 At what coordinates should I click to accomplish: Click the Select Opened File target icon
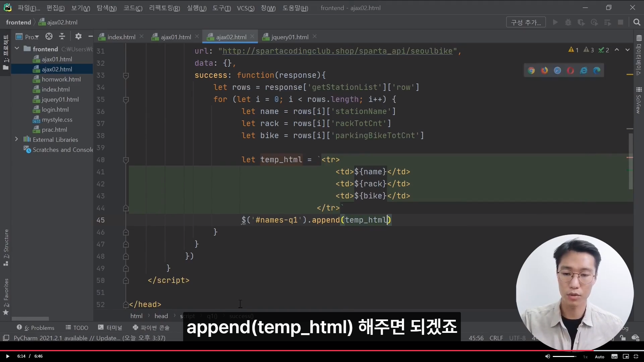[x=49, y=37]
